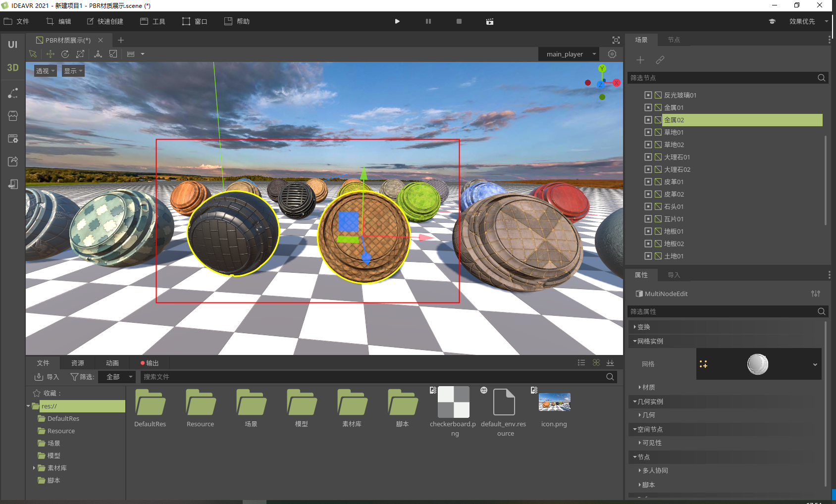The width and height of the screenshot is (836, 504).
Task: Click the 导入 import button
Action: pos(47,377)
